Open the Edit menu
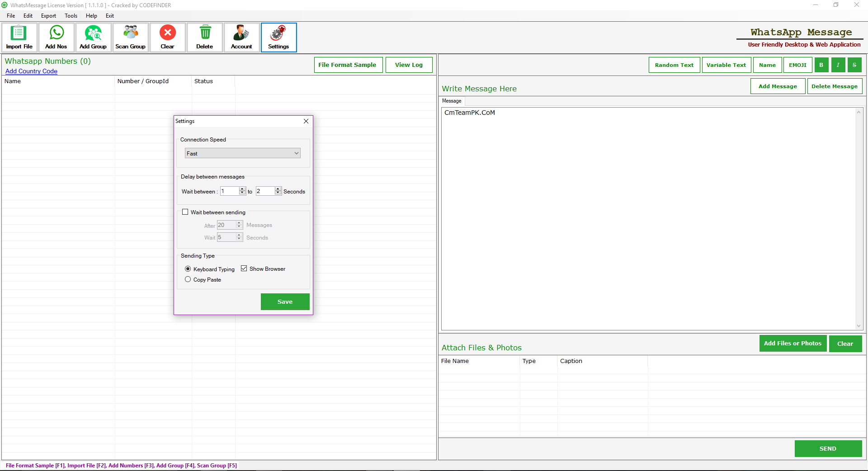868x471 pixels. pos(28,16)
